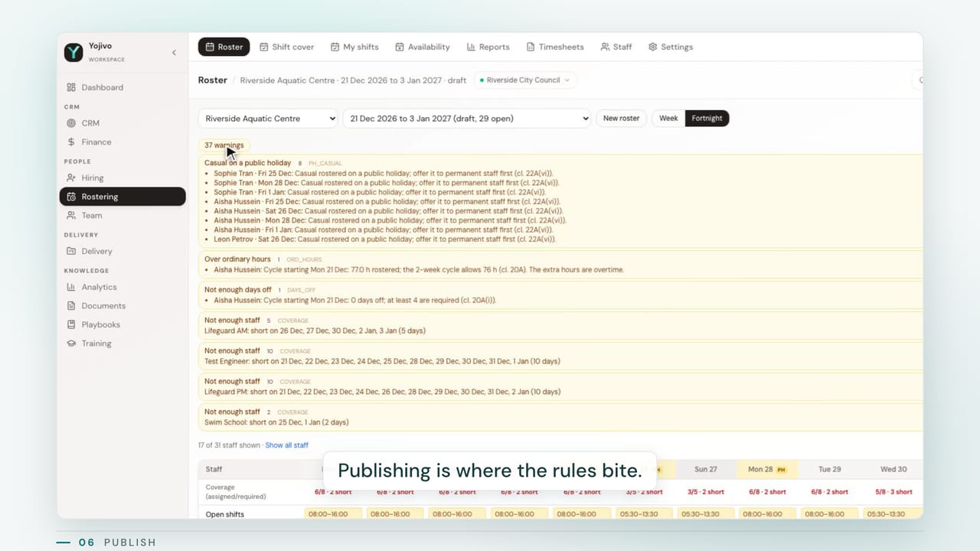This screenshot has width=980, height=551.
Task: Open Training in the sidebar
Action: pos(96,343)
